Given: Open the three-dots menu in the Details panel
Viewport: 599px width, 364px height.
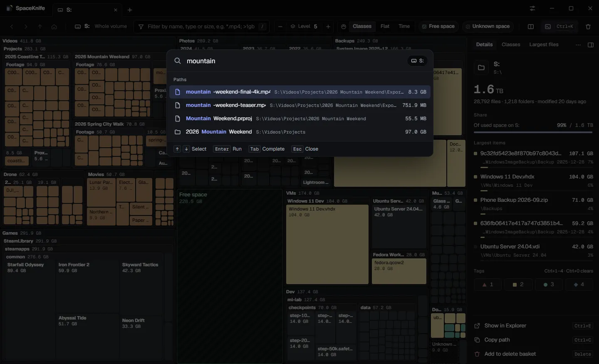Looking at the screenshot, I should pos(578,45).
